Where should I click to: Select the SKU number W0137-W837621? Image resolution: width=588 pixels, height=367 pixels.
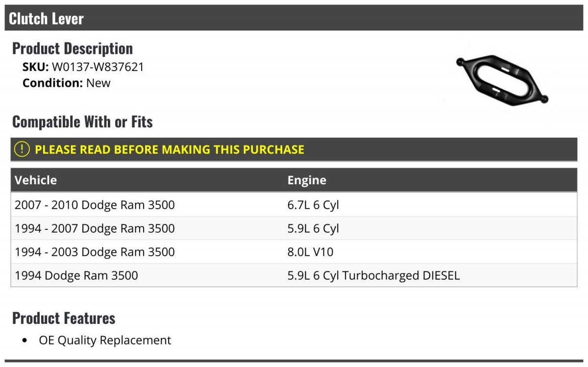click(98, 67)
